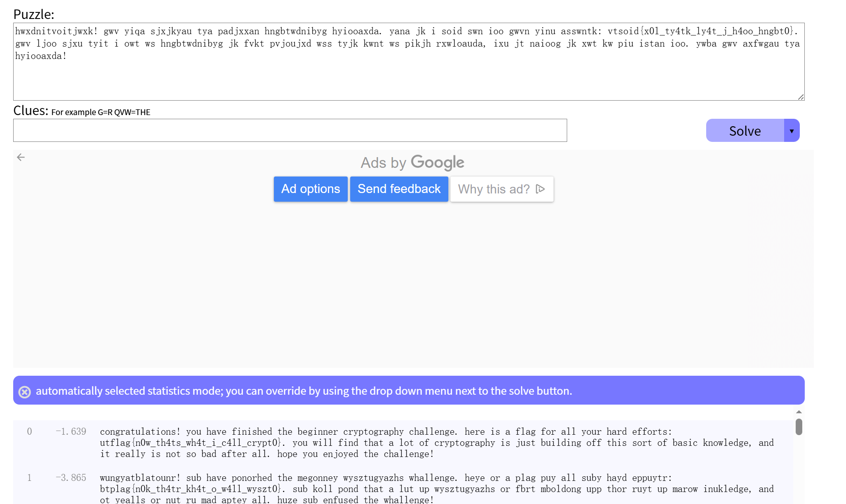The height and width of the screenshot is (504, 846).
Task: Click the -3.865 score value
Action: (71, 478)
